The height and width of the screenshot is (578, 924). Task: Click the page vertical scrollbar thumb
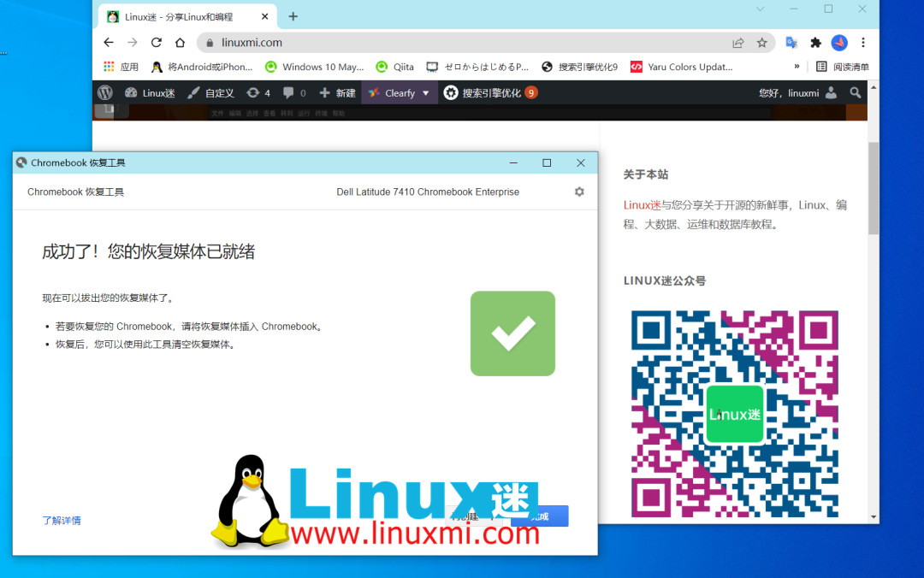coord(874,188)
